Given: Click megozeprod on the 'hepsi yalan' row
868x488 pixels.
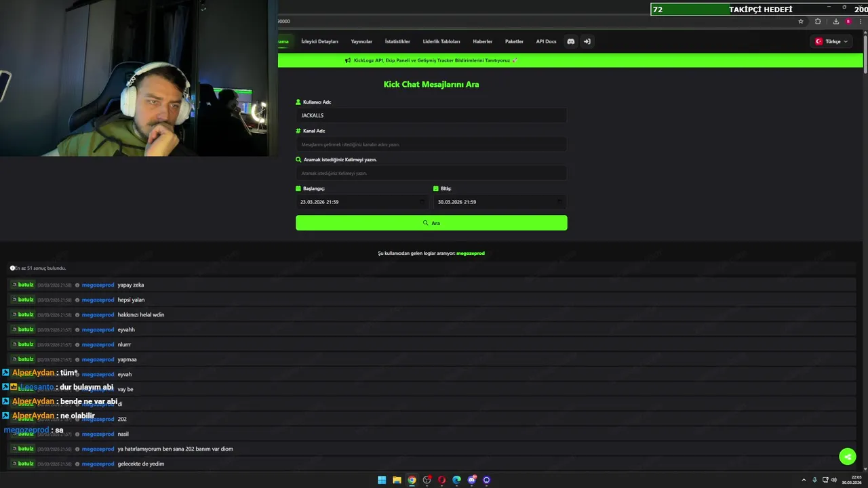Looking at the screenshot, I should pyautogui.click(x=98, y=300).
